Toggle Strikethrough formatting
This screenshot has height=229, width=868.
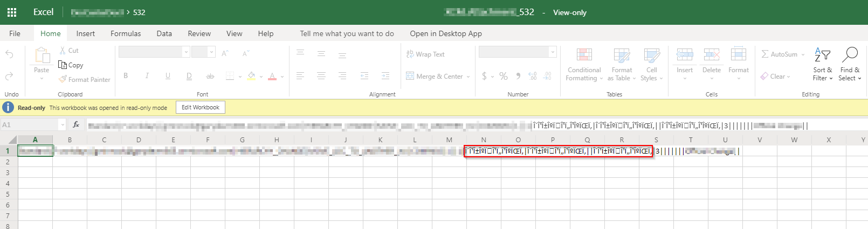(x=210, y=76)
